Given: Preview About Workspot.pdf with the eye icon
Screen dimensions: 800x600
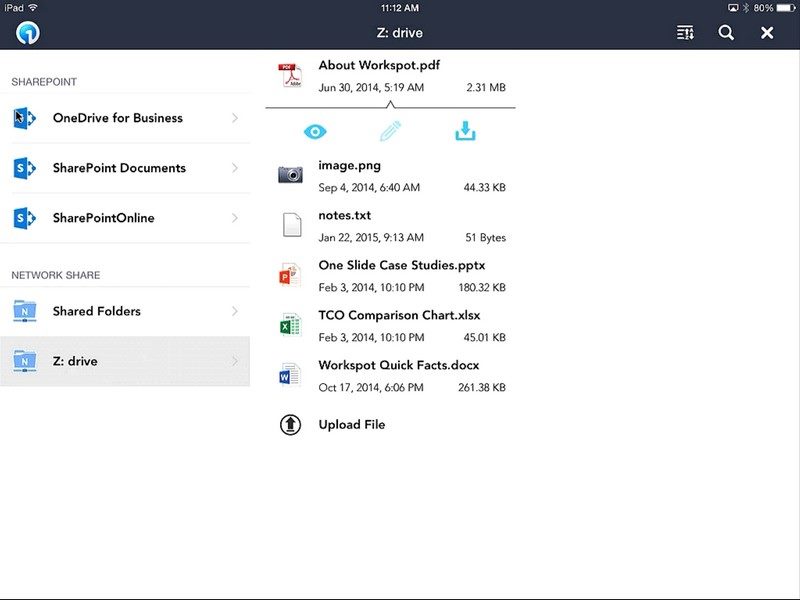Looking at the screenshot, I should pos(315,132).
